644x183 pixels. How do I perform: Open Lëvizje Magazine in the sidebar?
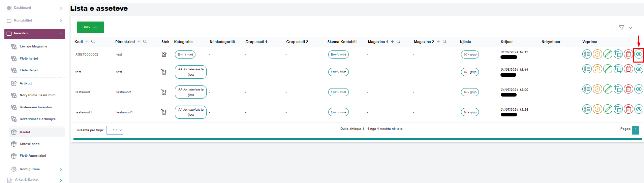[x=33, y=46]
